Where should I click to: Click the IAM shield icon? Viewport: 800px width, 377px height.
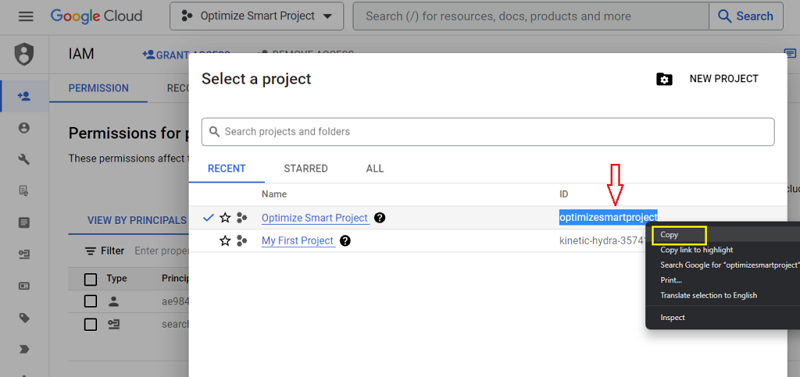click(24, 55)
